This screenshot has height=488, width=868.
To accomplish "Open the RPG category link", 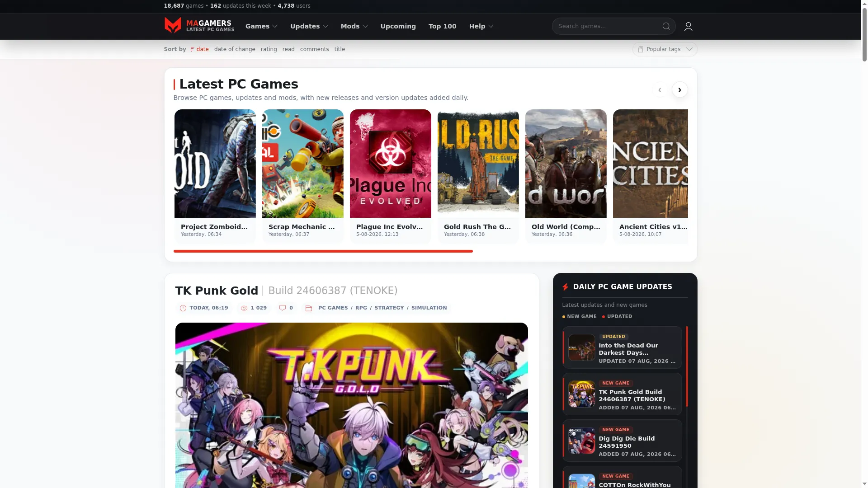I will [361, 308].
